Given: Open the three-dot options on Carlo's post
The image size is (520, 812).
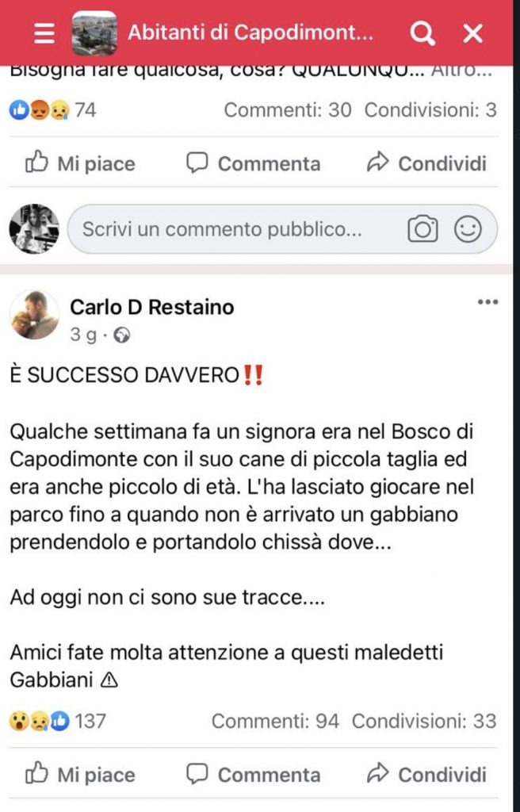Looking at the screenshot, I should click(x=487, y=302).
